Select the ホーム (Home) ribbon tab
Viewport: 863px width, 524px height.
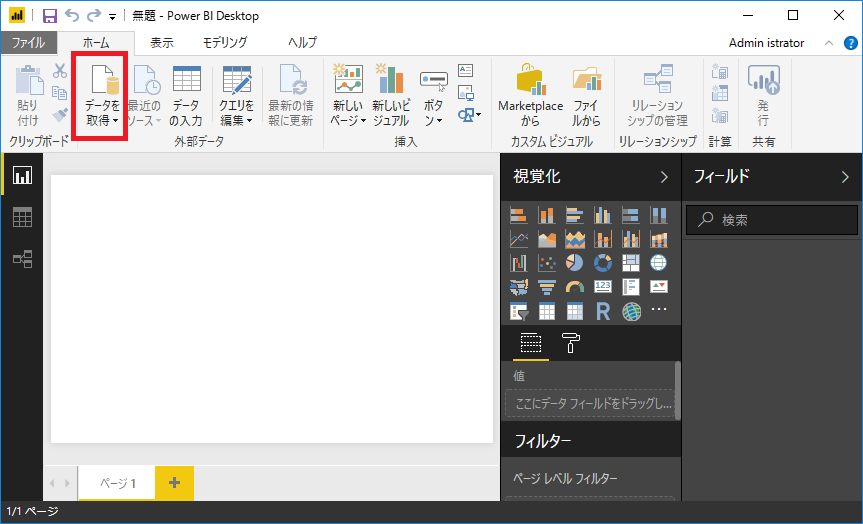coord(96,43)
